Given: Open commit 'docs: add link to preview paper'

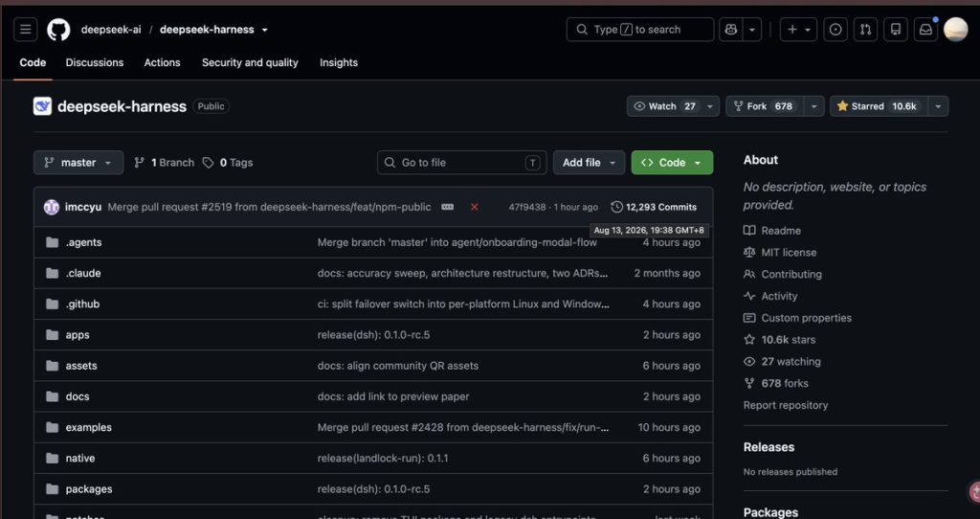Looking at the screenshot, I should 393,396.
